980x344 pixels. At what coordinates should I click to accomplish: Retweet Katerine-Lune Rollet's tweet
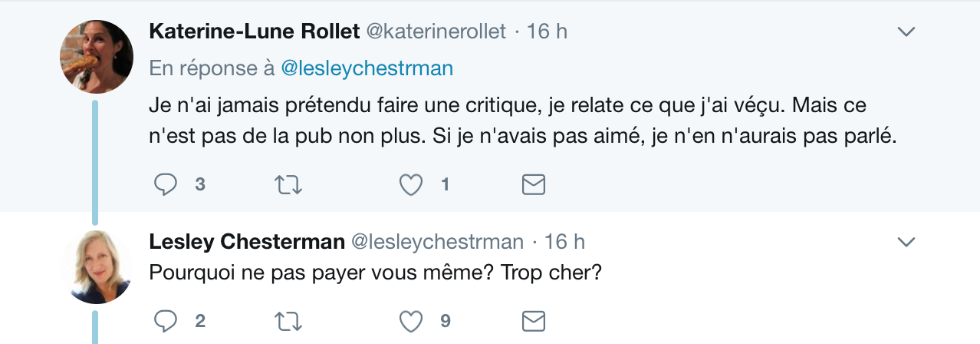click(288, 185)
